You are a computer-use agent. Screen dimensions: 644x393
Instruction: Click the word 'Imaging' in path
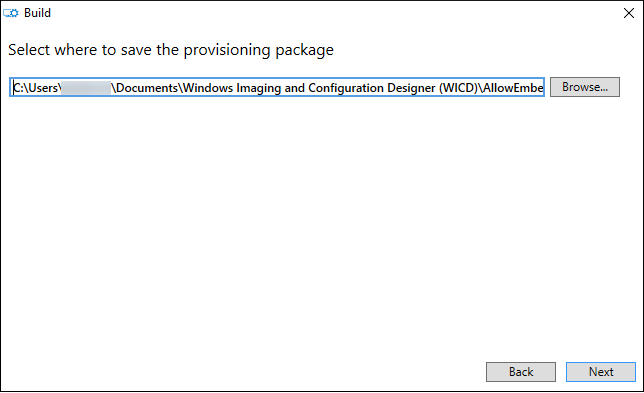click(x=259, y=88)
